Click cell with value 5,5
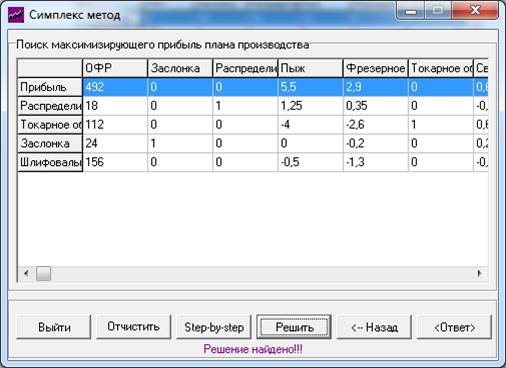The width and height of the screenshot is (506, 368). (x=310, y=87)
